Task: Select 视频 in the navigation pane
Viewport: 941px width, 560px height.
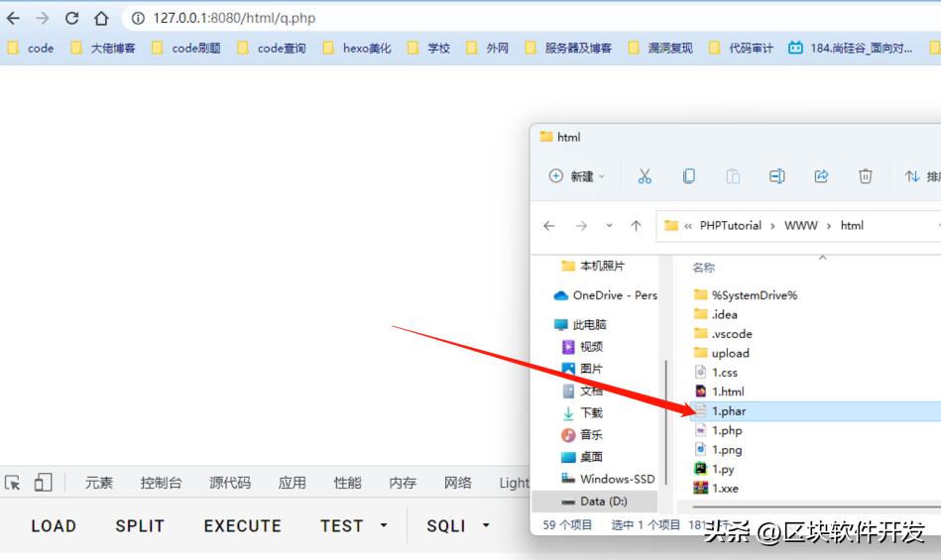Action: [582, 347]
